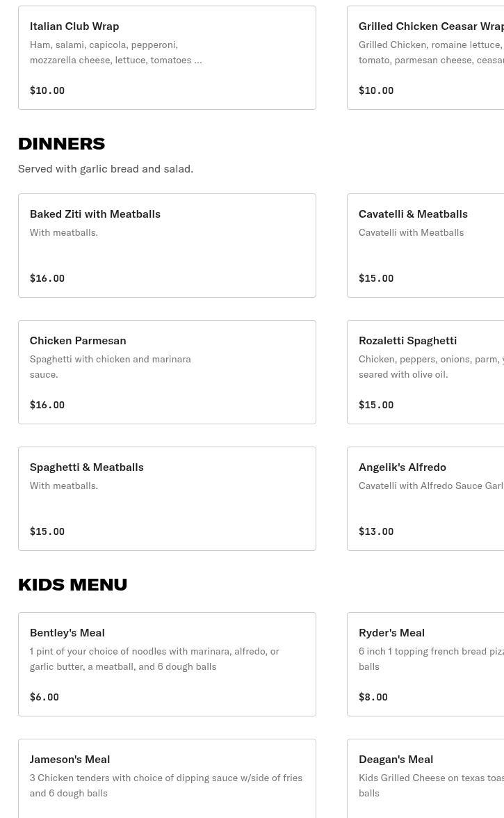Open Baked Ziti with Meatballs dinner
This screenshot has width=504, height=818.
pyautogui.click(x=167, y=246)
